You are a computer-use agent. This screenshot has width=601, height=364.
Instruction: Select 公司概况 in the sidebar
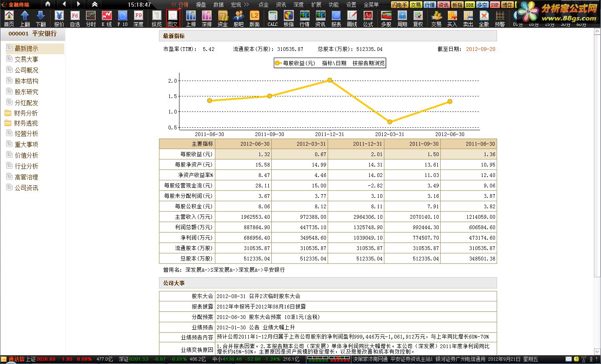coord(26,70)
